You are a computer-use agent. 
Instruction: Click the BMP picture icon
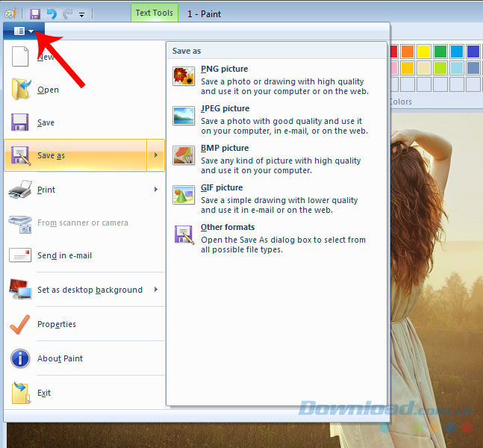[184, 155]
